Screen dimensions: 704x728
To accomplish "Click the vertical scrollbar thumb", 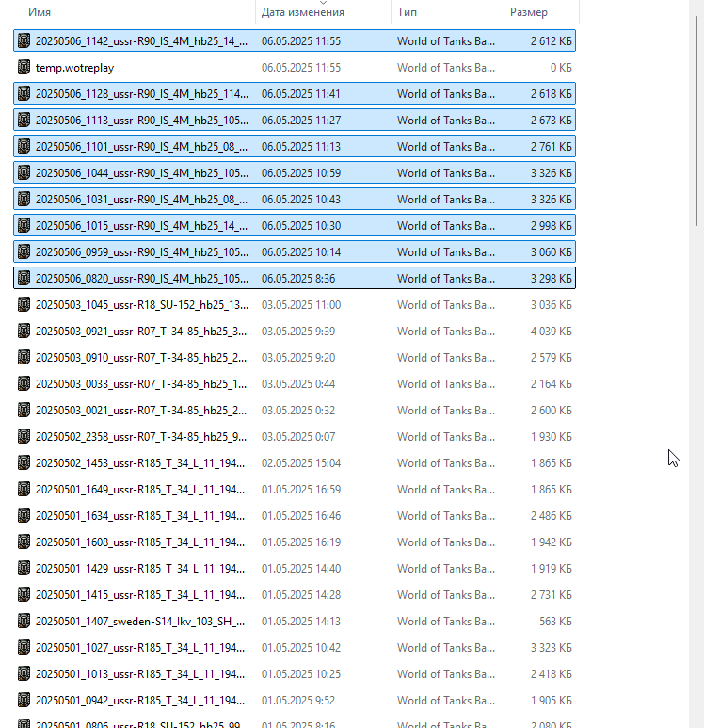I will coord(696,121).
